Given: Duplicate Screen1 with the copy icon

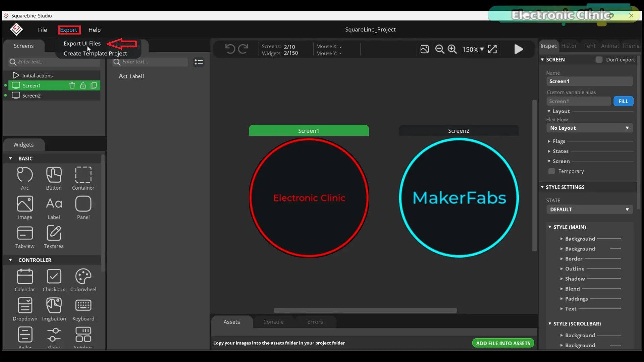Looking at the screenshot, I should coord(94,85).
